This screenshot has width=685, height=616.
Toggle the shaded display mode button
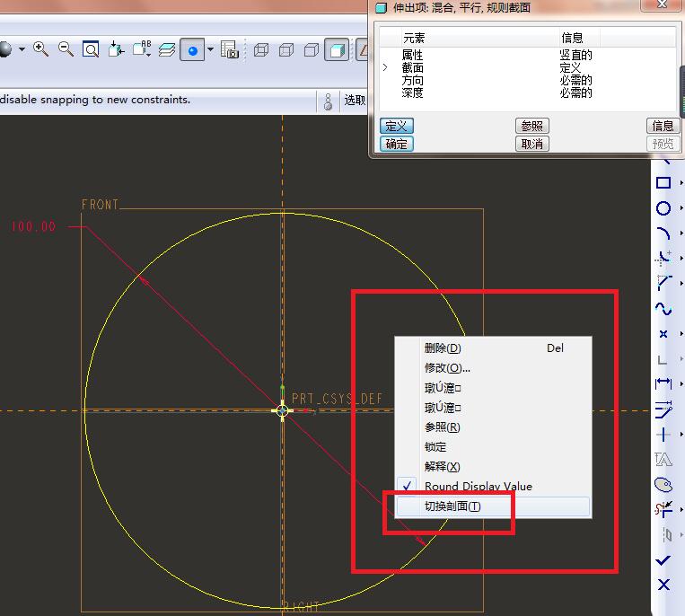point(337,49)
